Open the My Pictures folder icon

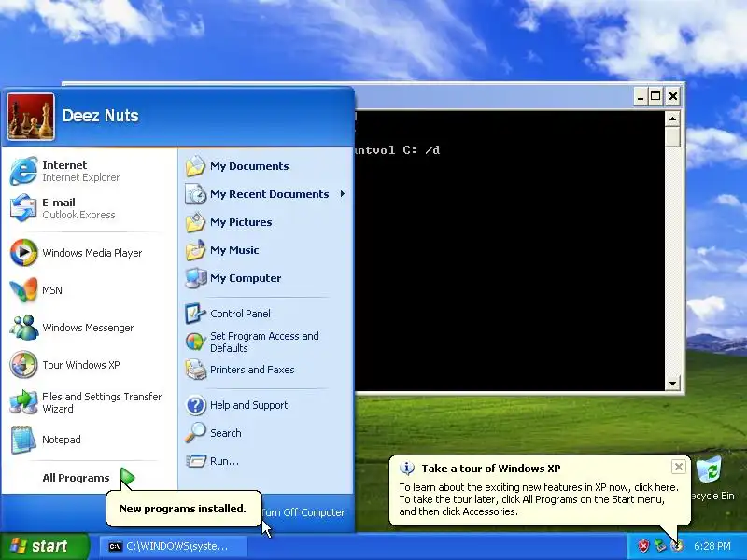coord(195,222)
